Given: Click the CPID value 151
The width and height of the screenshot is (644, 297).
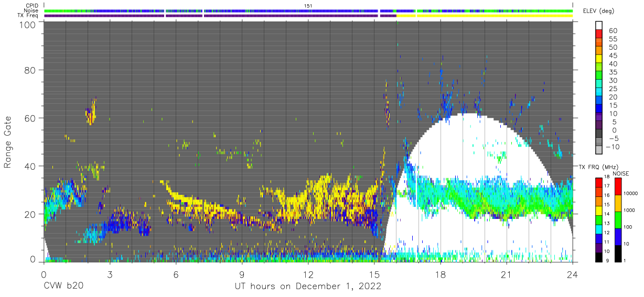Looking at the screenshot, I should [x=308, y=5].
